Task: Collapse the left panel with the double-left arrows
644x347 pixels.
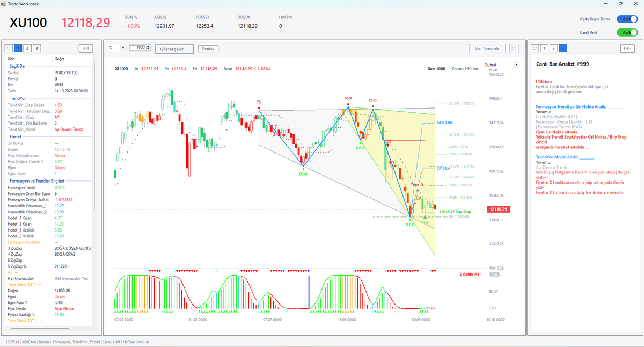Action: 85,48
